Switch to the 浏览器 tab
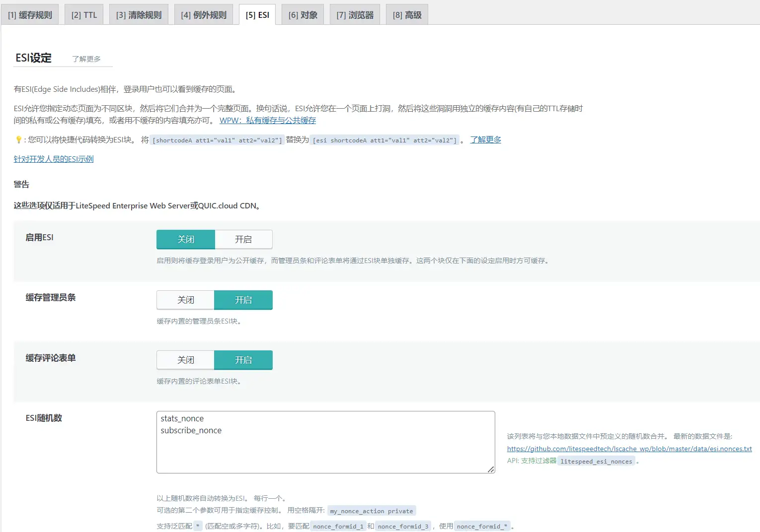Viewport: 760px width, 532px height. pyautogui.click(x=355, y=15)
